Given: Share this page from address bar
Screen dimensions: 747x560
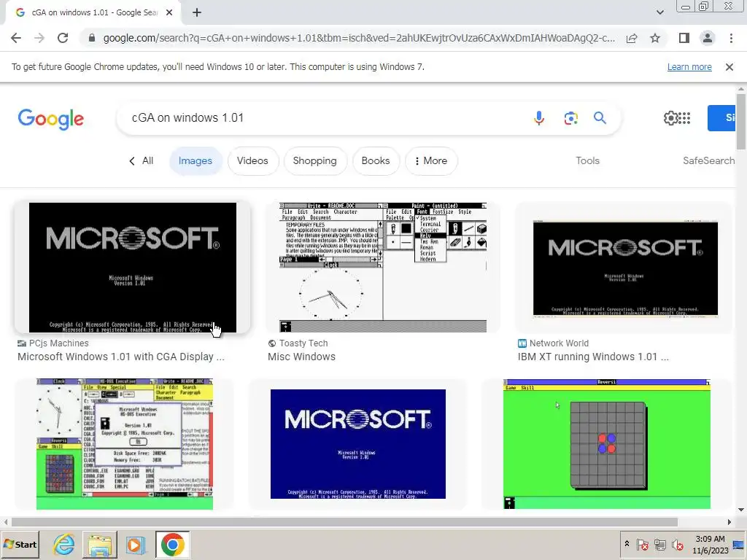Looking at the screenshot, I should tap(632, 38).
